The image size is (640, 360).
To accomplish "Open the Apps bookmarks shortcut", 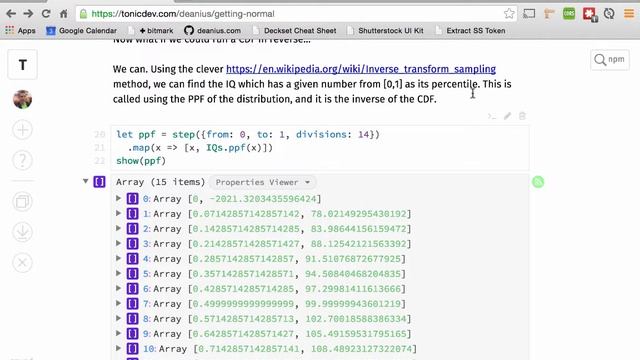I will pos(20,31).
